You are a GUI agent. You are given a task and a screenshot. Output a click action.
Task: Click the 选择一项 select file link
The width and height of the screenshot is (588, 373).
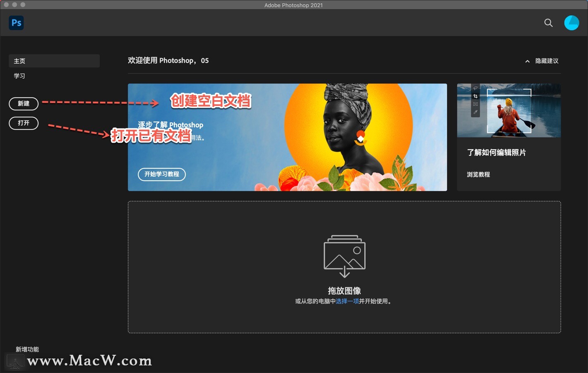(347, 301)
